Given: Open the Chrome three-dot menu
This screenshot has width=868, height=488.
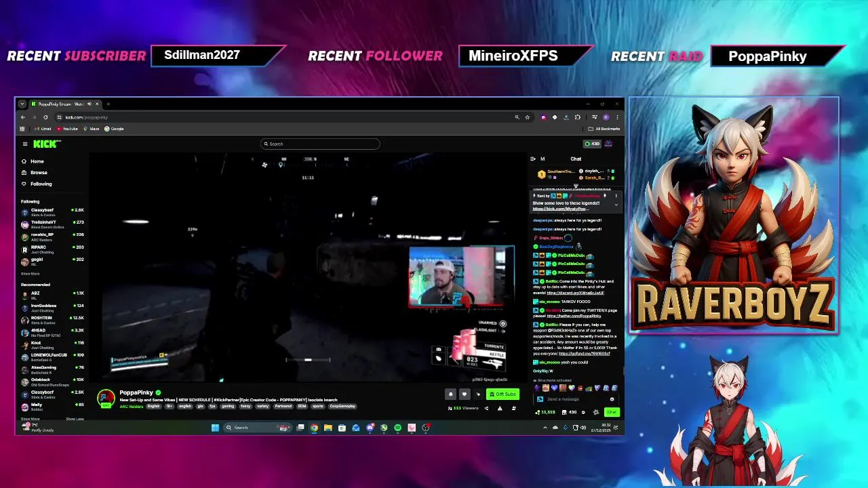Looking at the screenshot, I should 616,117.
